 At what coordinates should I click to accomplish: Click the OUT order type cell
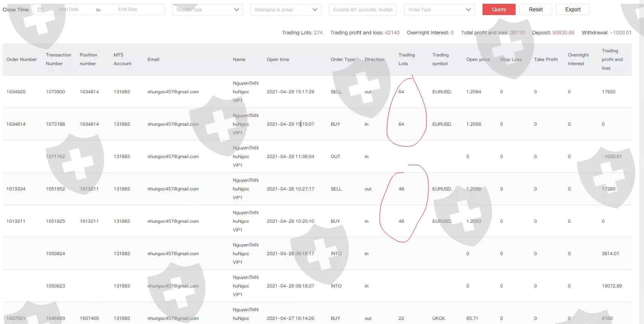(335, 157)
